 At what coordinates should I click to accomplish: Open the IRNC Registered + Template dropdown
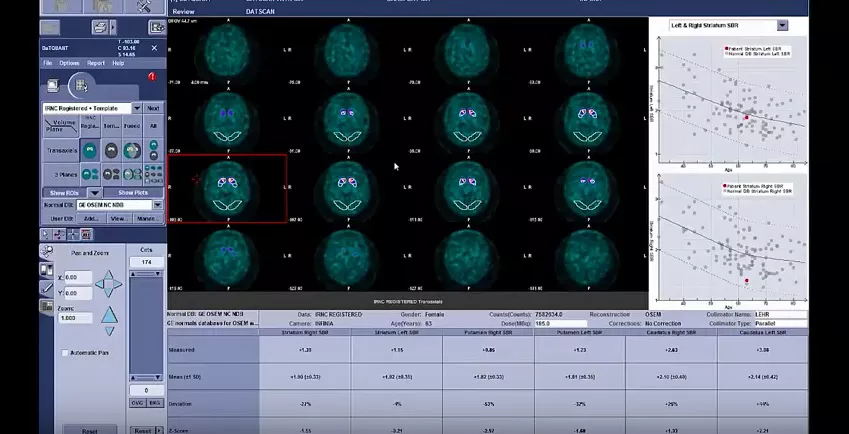pos(137,108)
